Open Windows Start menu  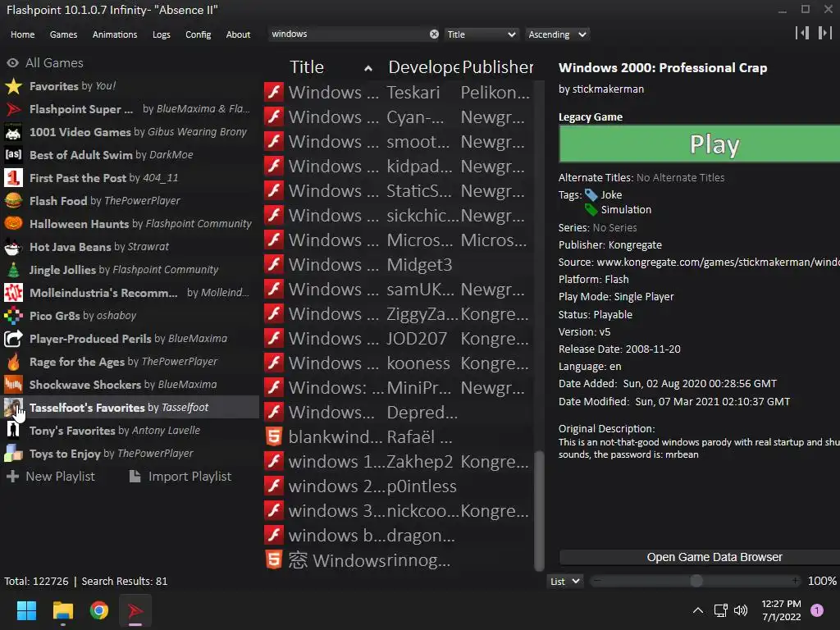pos(26,610)
